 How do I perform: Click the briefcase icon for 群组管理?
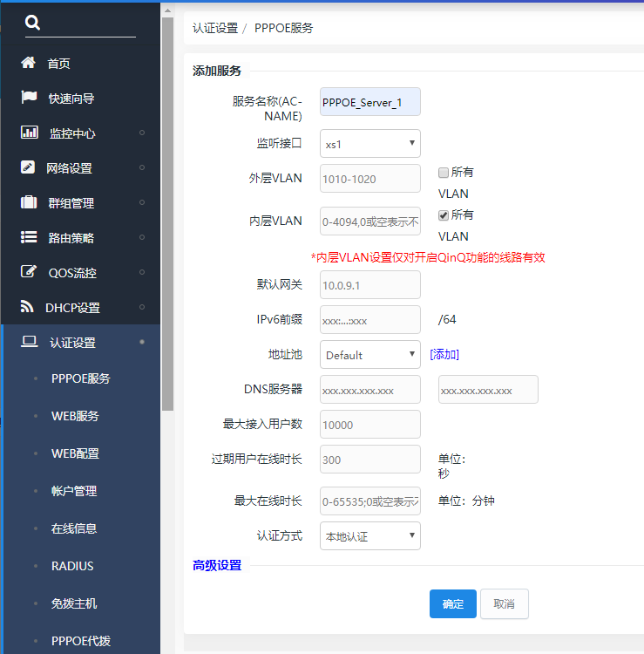click(29, 202)
